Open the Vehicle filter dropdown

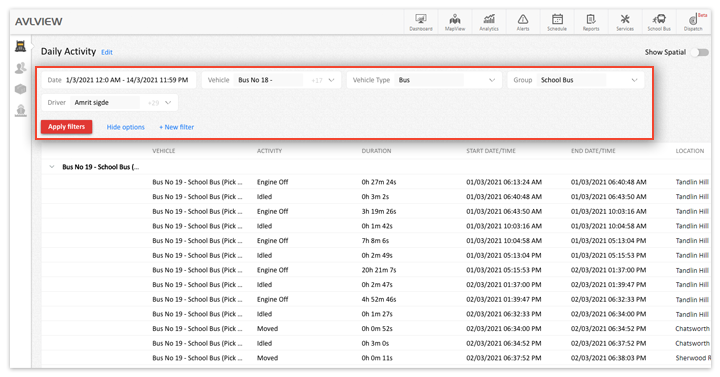[x=271, y=80]
